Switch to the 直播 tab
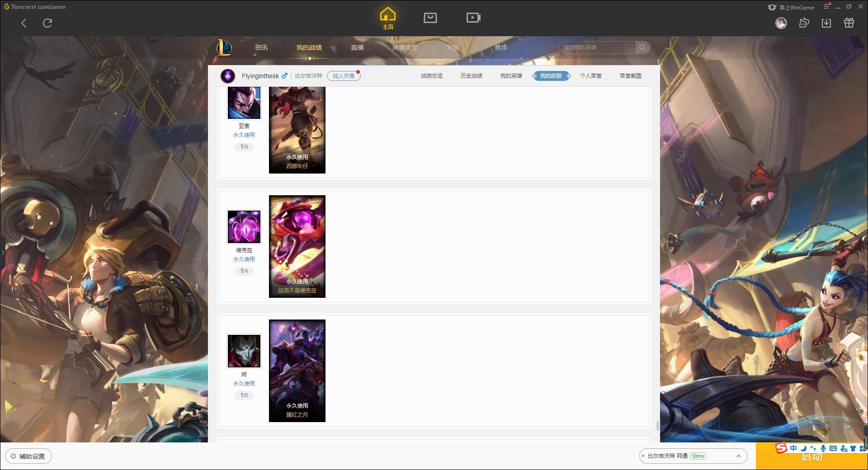The width and height of the screenshot is (868, 470). point(357,47)
